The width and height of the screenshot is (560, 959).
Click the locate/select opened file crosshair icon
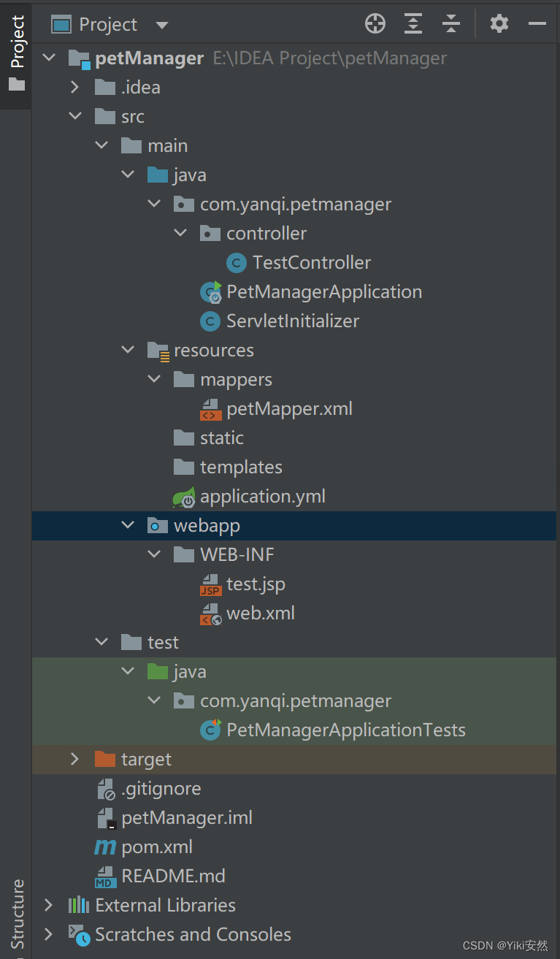[x=375, y=24]
